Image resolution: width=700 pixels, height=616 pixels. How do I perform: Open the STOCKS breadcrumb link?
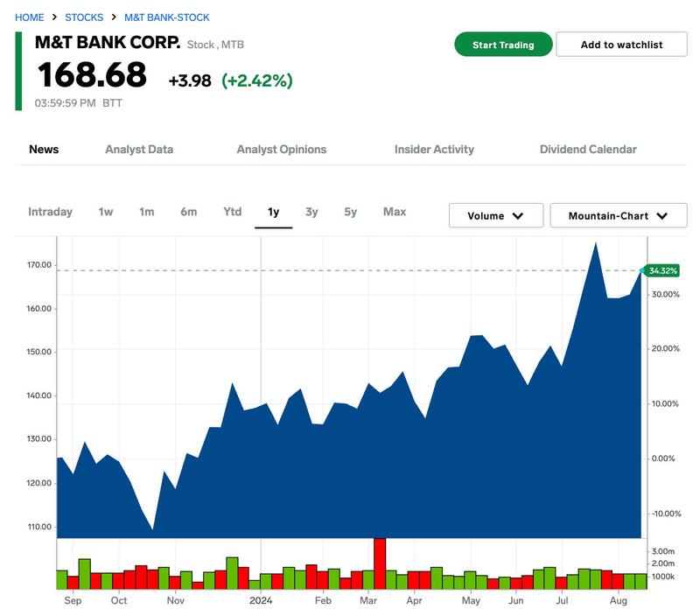[x=84, y=17]
